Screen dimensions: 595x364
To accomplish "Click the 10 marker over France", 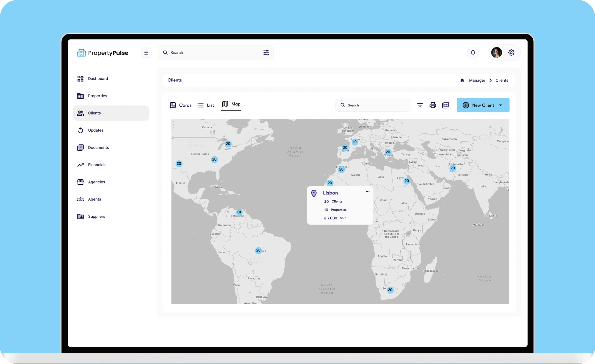I will 355,142.
